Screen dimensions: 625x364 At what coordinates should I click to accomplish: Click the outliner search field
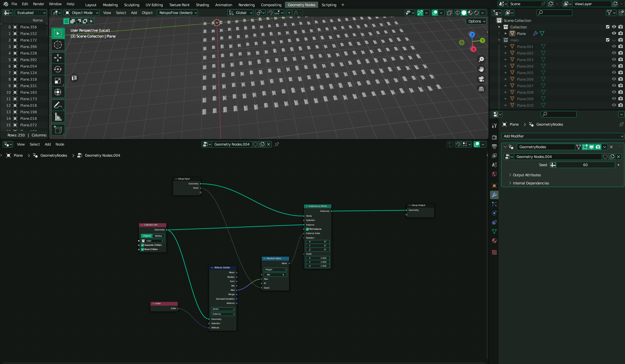click(554, 13)
